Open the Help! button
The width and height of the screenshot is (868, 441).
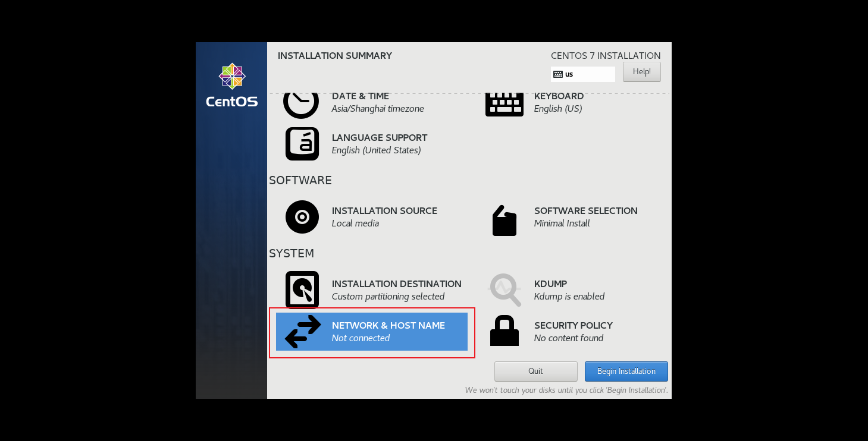[642, 72]
